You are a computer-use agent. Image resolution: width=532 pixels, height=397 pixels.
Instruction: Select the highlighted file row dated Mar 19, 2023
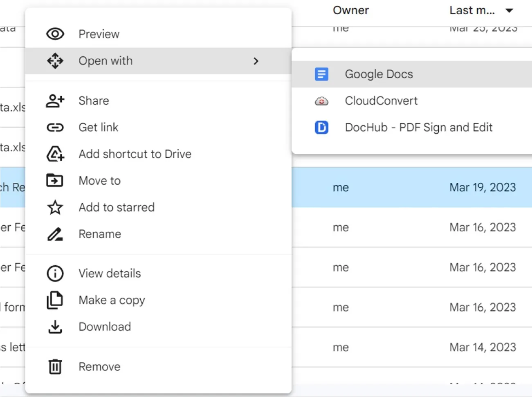(409, 187)
